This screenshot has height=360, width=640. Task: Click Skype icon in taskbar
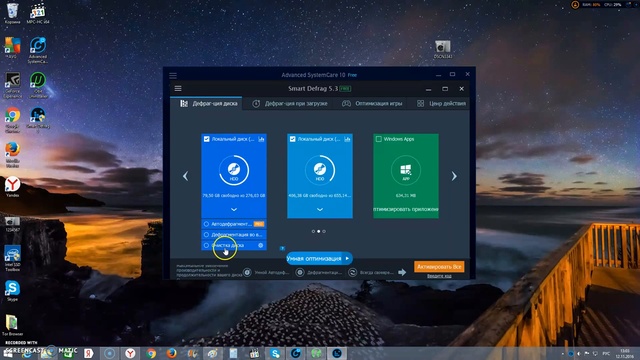coord(275,353)
